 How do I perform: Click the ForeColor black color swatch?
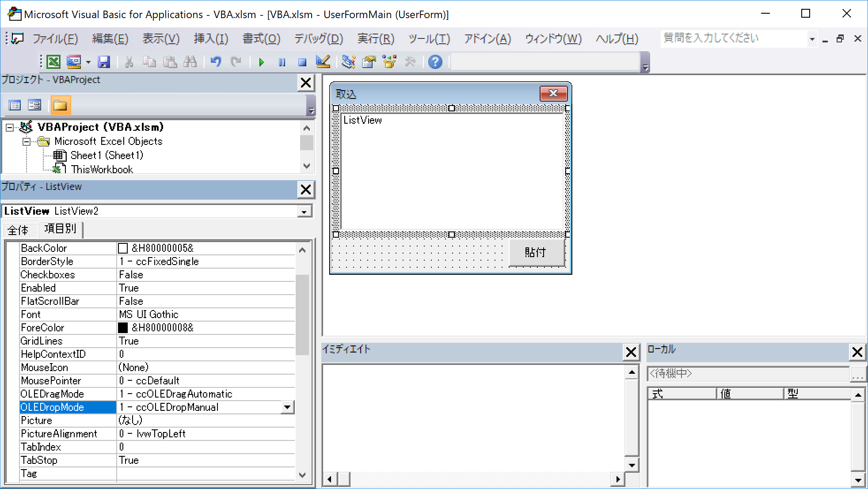click(x=123, y=328)
